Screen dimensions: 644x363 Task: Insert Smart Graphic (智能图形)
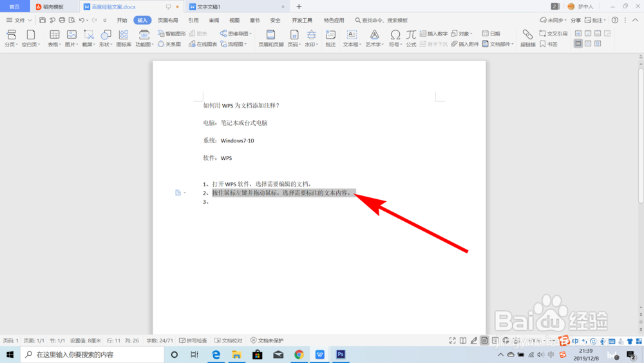[172, 34]
